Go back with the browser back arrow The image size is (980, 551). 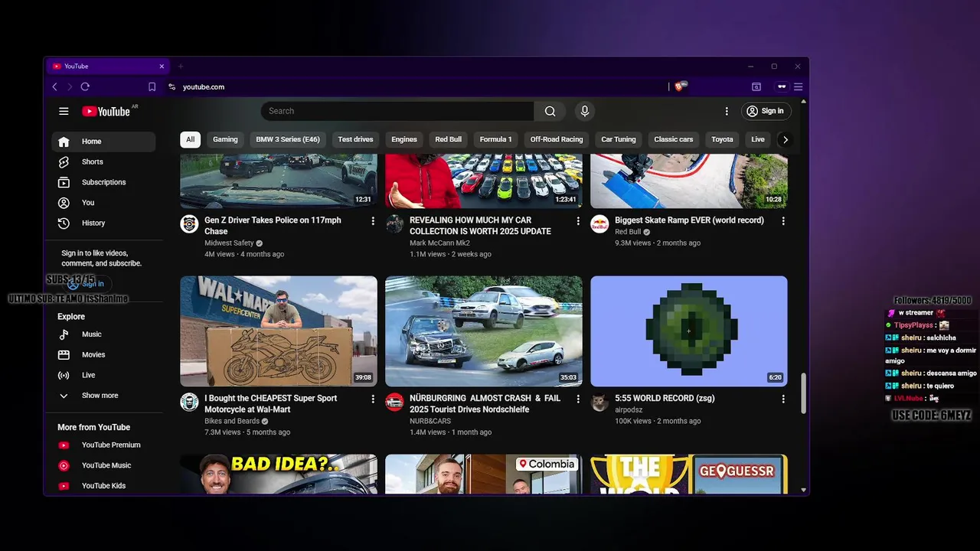coord(54,87)
